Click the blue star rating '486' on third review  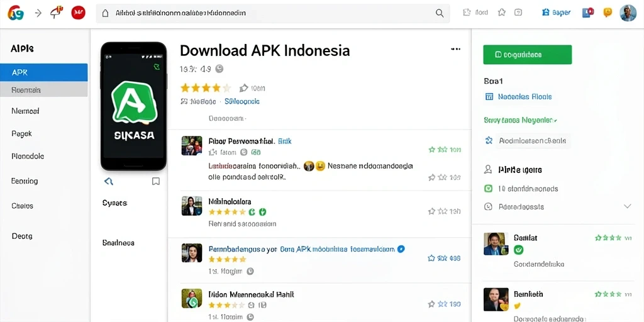click(444, 258)
